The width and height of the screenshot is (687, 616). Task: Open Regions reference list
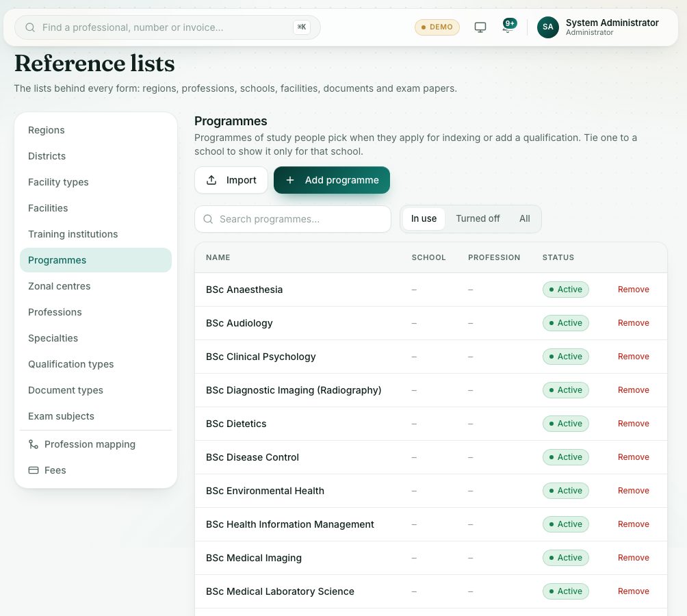pos(96,130)
